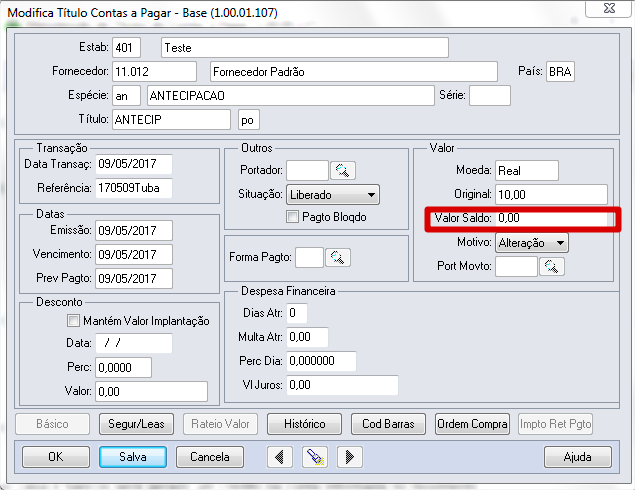Open the Portador lookup magnifier icon
This screenshot has width=635, height=490.
[x=343, y=170]
